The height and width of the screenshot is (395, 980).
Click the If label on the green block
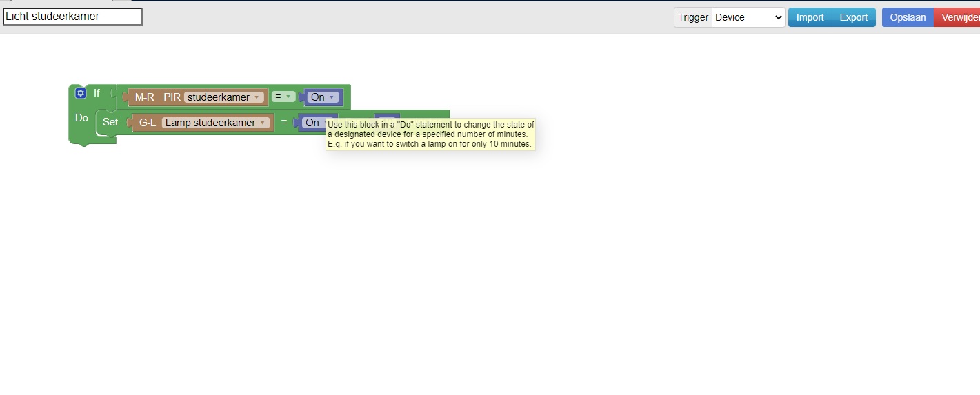click(97, 93)
